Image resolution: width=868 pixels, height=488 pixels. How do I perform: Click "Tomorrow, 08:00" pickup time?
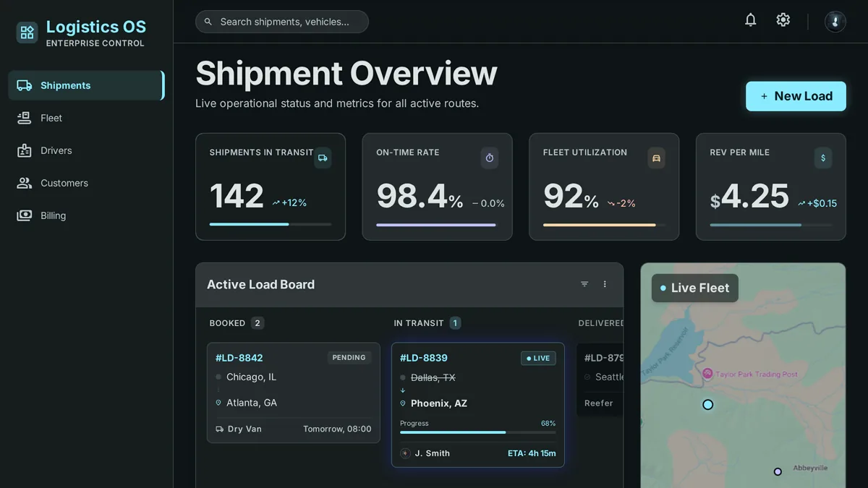pyautogui.click(x=337, y=429)
